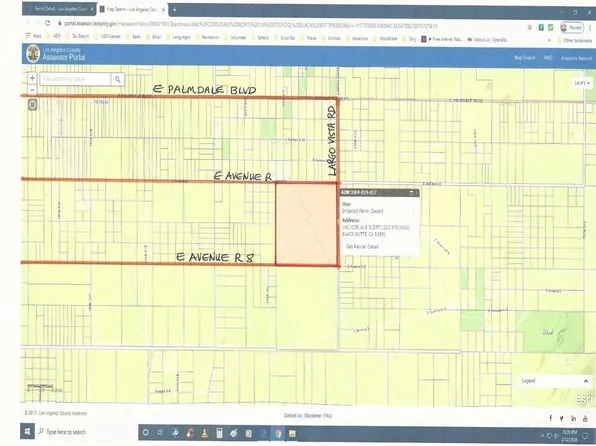This screenshot has width=596, height=446.
Task: Open the Disclaimer link in the footer
Action: [313, 416]
